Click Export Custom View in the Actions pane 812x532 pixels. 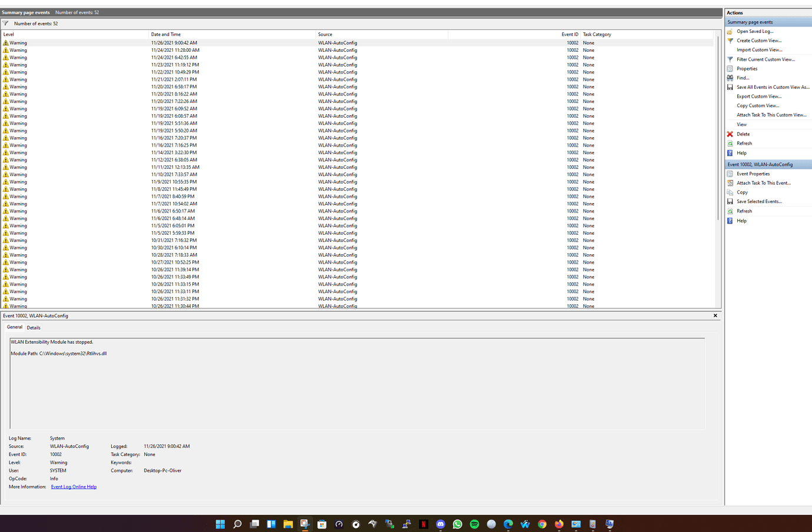(x=758, y=96)
